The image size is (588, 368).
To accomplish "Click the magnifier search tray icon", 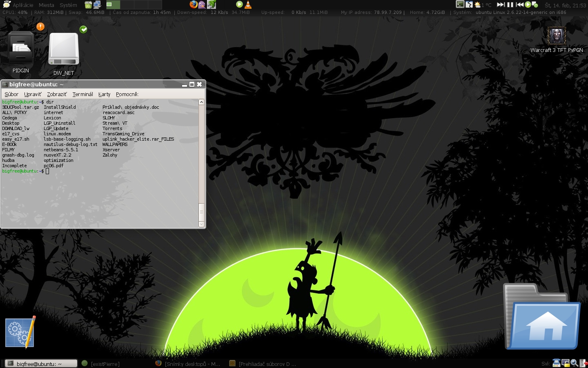I will (x=574, y=363).
